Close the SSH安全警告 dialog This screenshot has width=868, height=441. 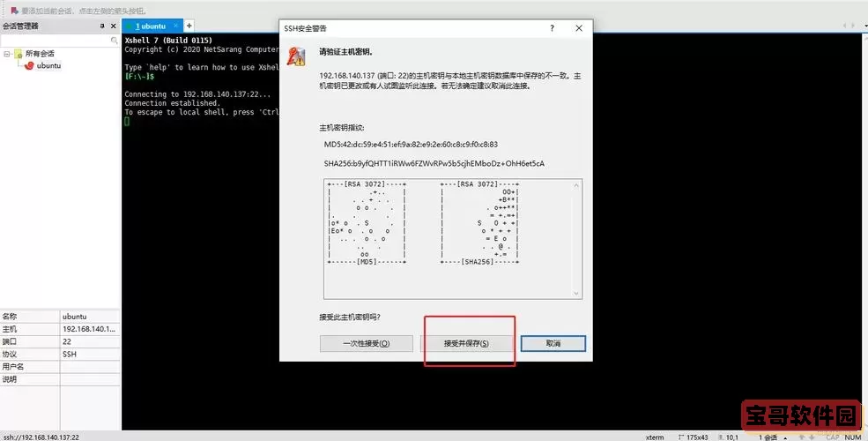(x=579, y=28)
